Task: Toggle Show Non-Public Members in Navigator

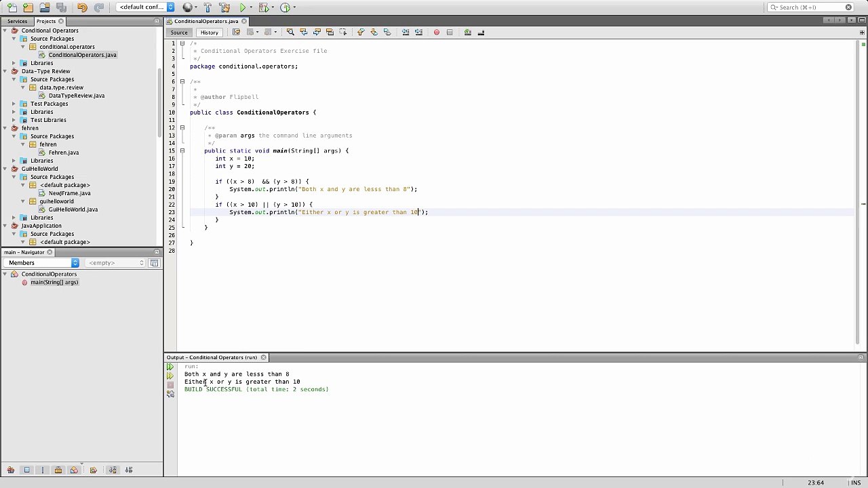Action: tap(58, 470)
